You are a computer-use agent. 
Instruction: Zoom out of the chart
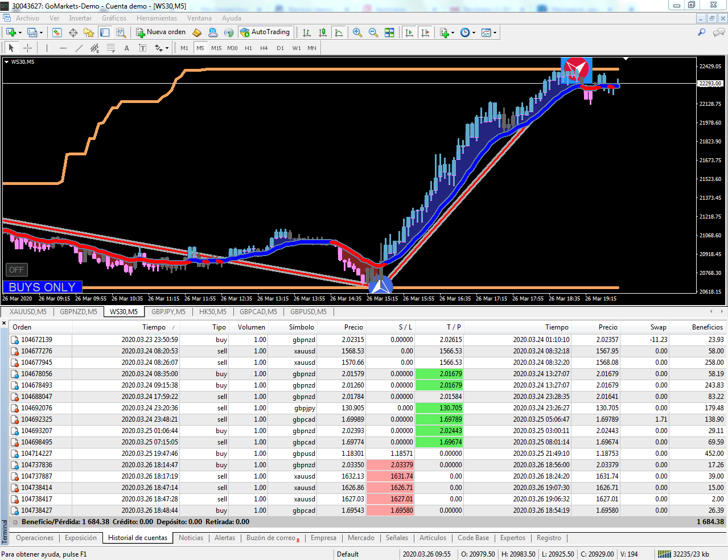pyautogui.click(x=373, y=32)
